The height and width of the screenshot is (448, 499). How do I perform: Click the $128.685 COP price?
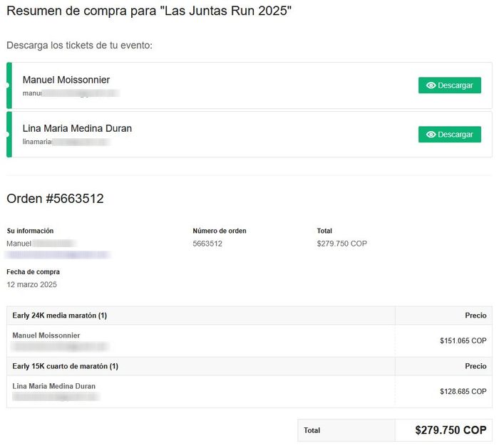(463, 392)
